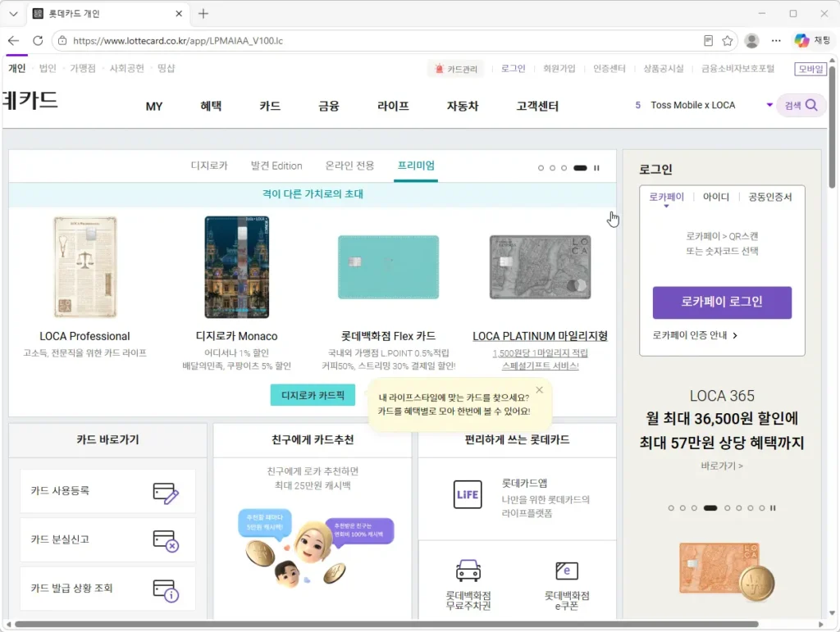840x632 pixels.
Task: Switch to 법인 site section
Action: pos(47,68)
